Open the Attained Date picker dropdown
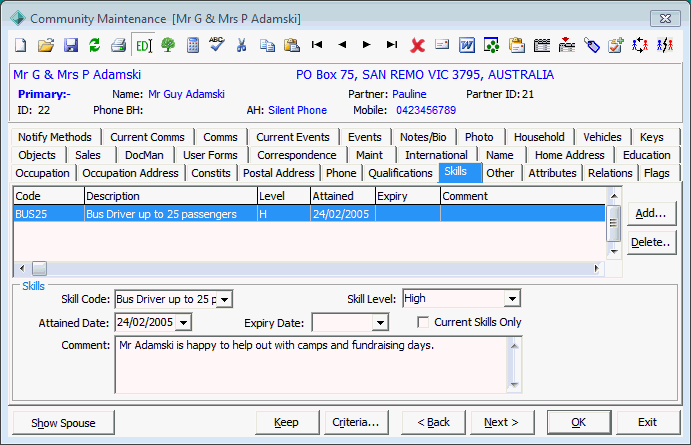This screenshot has height=445, width=691. 183,323
